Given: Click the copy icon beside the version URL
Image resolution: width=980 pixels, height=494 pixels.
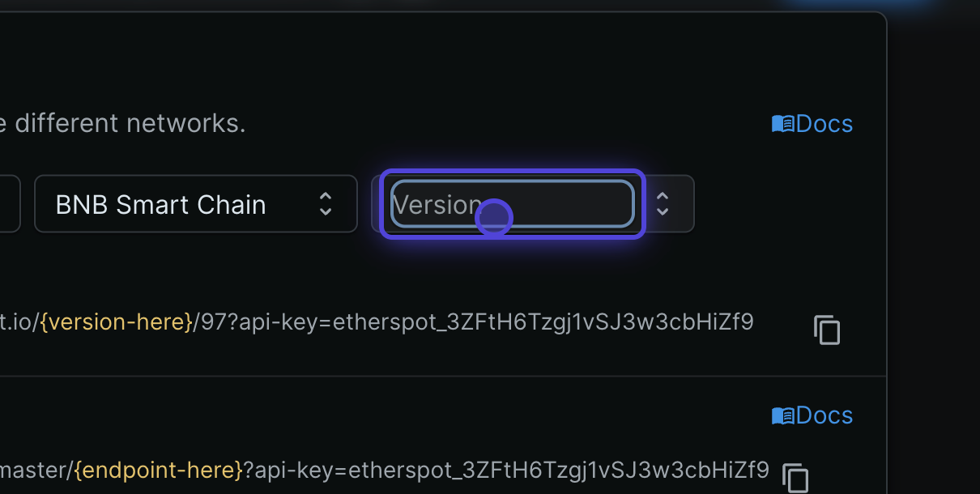Looking at the screenshot, I should click(827, 330).
